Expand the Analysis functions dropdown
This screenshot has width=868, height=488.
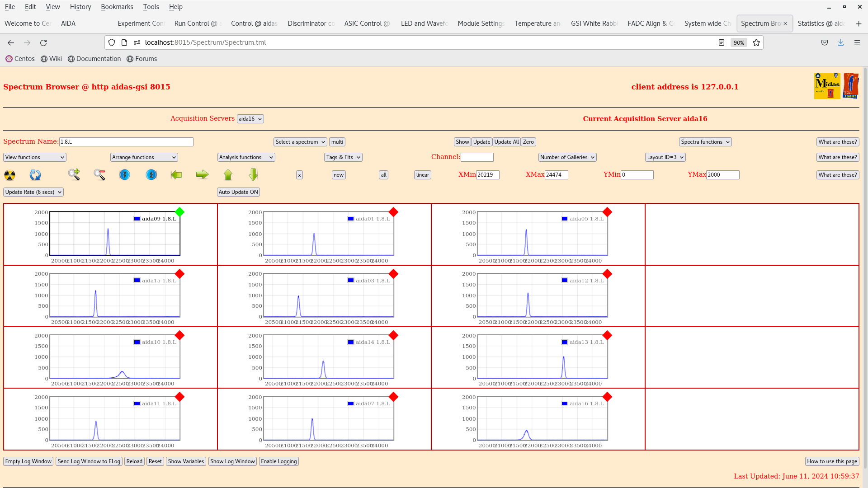tap(246, 157)
